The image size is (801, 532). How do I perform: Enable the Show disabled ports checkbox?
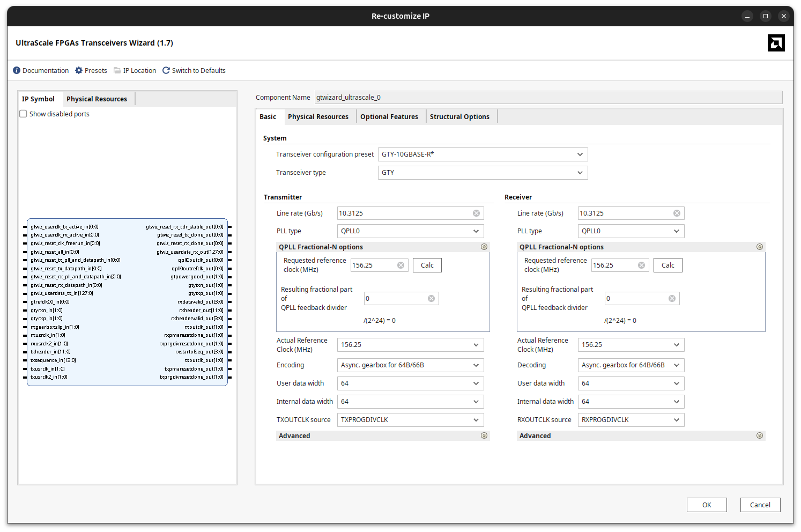(x=23, y=113)
